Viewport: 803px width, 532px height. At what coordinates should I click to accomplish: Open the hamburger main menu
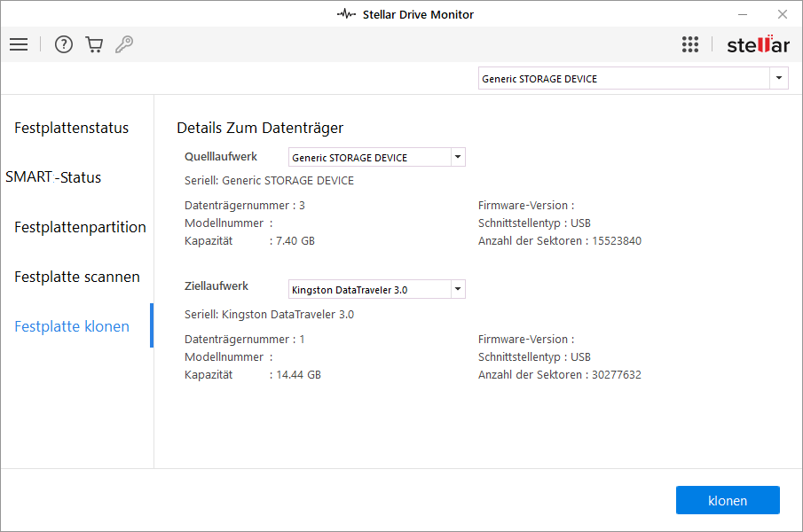[19, 44]
